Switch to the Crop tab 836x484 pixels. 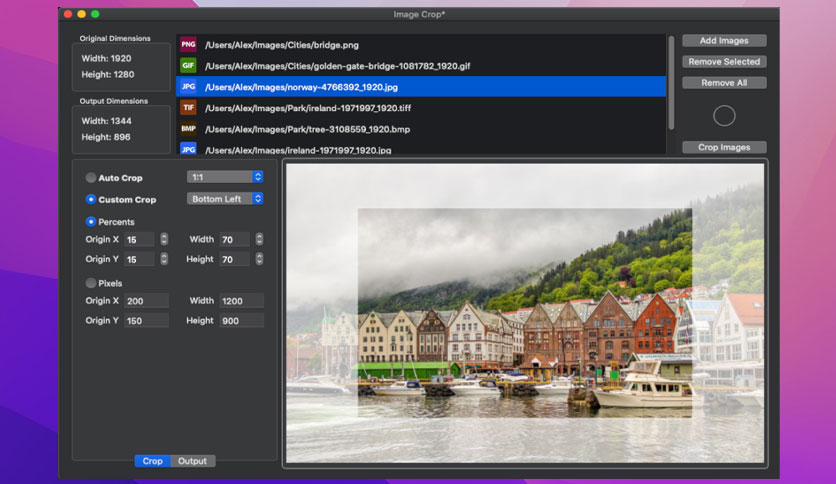[152, 461]
